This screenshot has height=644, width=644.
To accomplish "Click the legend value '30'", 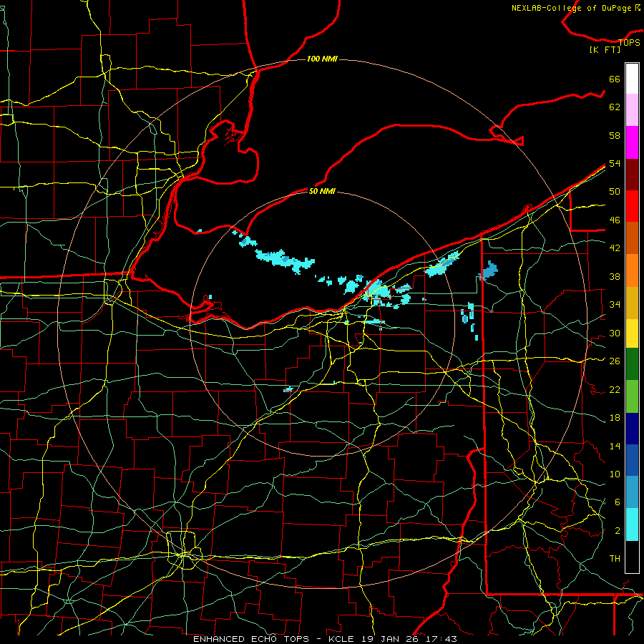I will point(615,333).
